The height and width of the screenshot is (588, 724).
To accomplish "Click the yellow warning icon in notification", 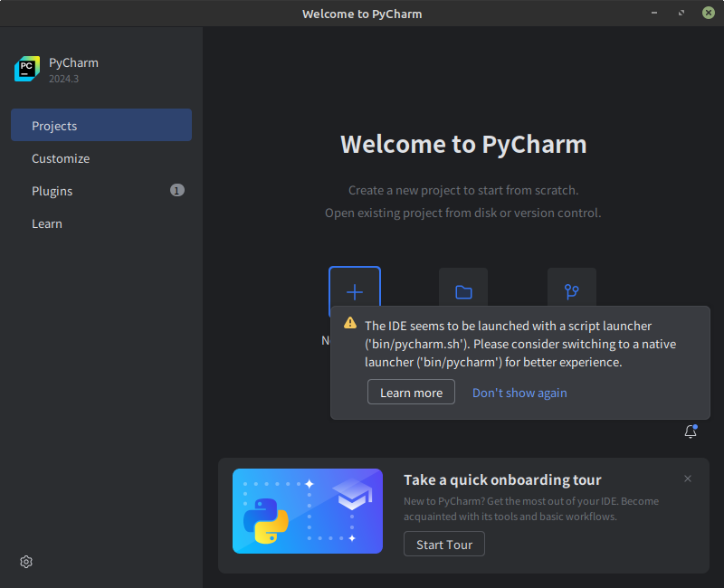I will [350, 323].
